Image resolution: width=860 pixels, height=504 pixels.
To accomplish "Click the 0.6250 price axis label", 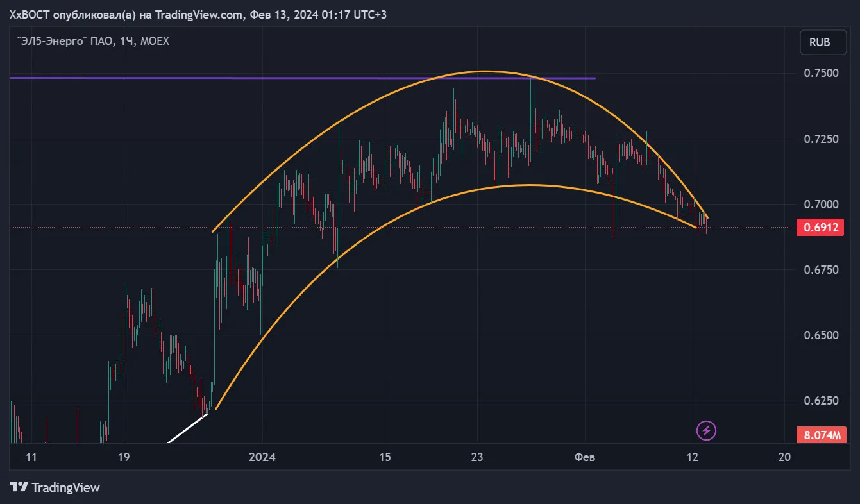I will pos(821,401).
